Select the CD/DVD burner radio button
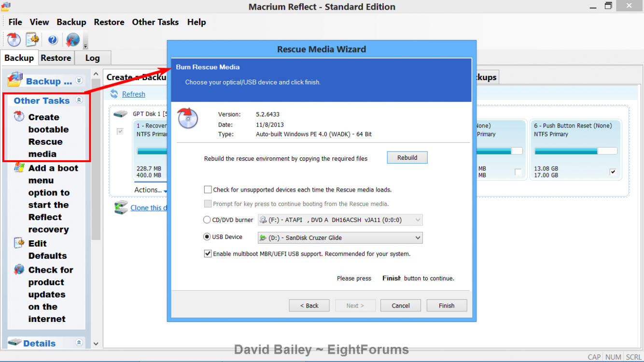This screenshot has width=644, height=362. (x=207, y=220)
